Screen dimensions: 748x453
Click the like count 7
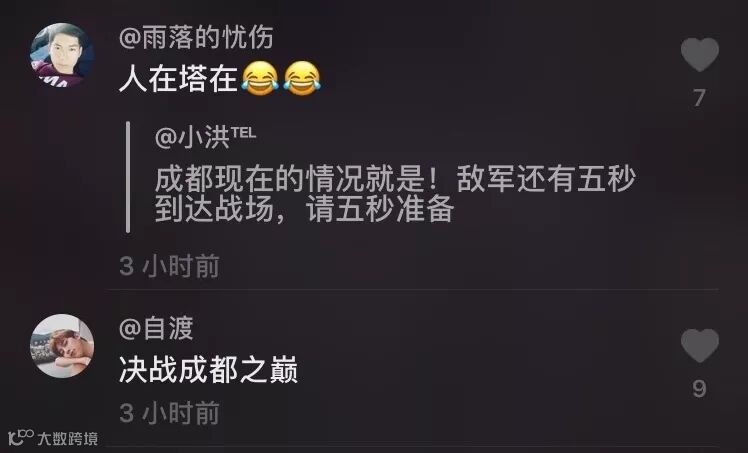pyautogui.click(x=699, y=98)
